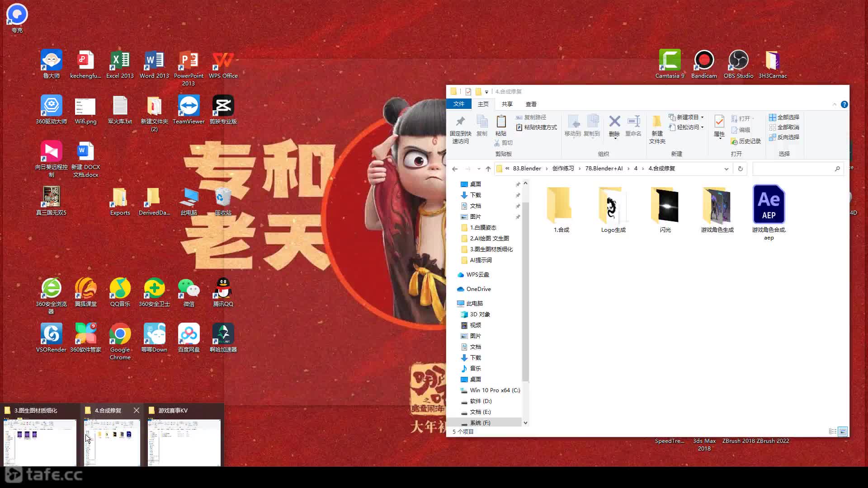This screenshot has height=488, width=868.
Task: Select the Logo生成 folder
Action: tap(613, 210)
